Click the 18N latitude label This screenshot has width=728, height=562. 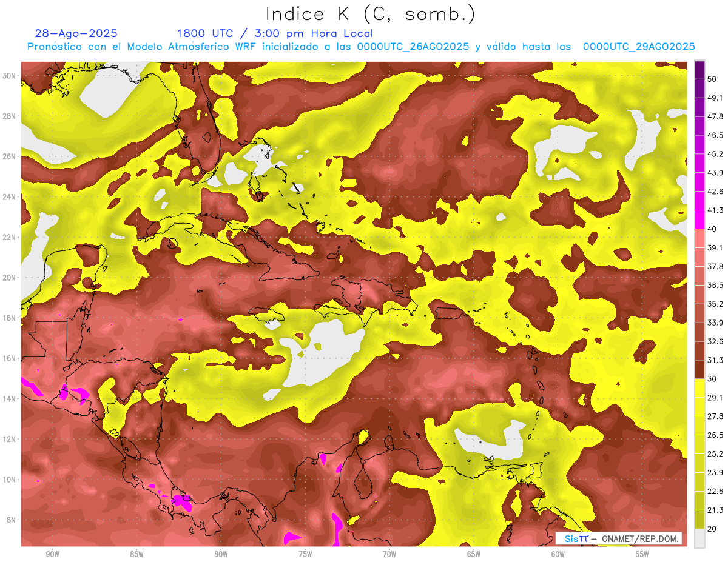pyautogui.click(x=10, y=318)
